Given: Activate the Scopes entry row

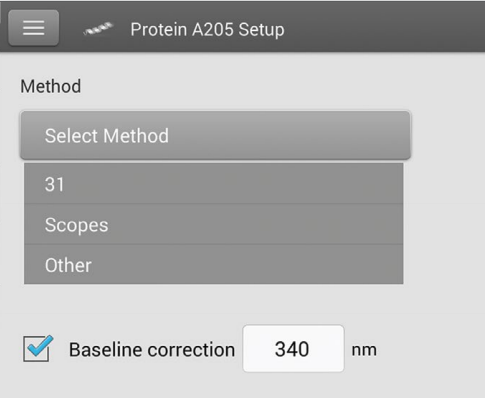Looking at the screenshot, I should click(x=214, y=224).
